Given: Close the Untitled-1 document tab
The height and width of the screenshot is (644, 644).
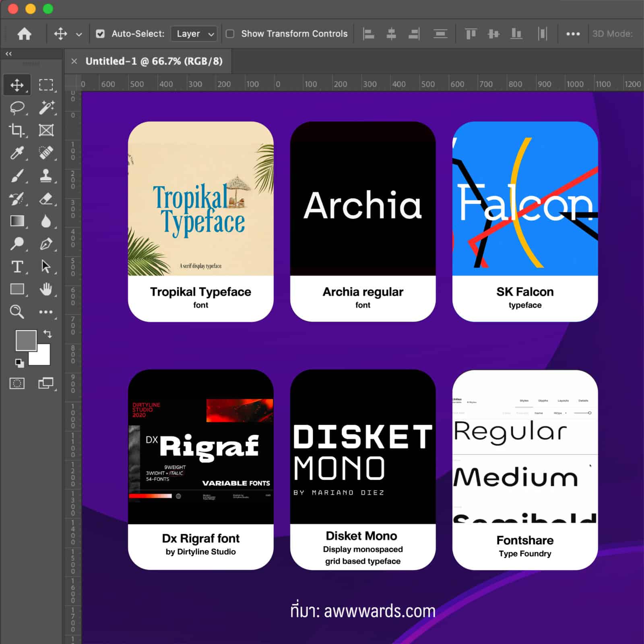Looking at the screenshot, I should (74, 61).
